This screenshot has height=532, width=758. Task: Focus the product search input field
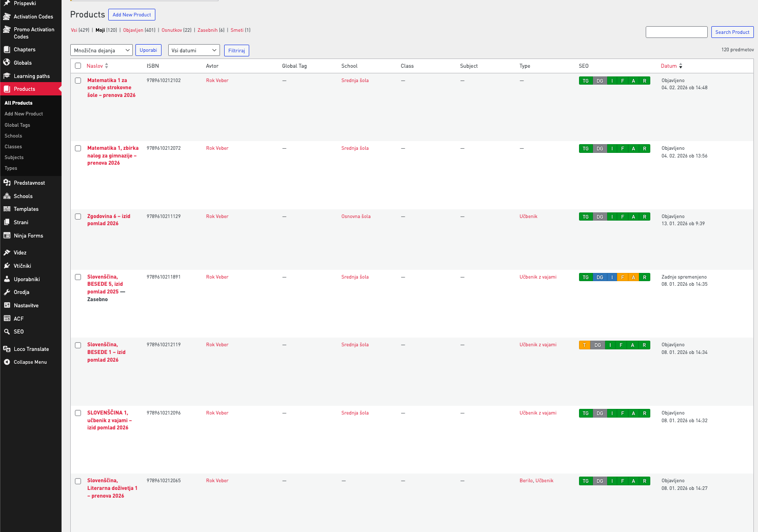(676, 32)
